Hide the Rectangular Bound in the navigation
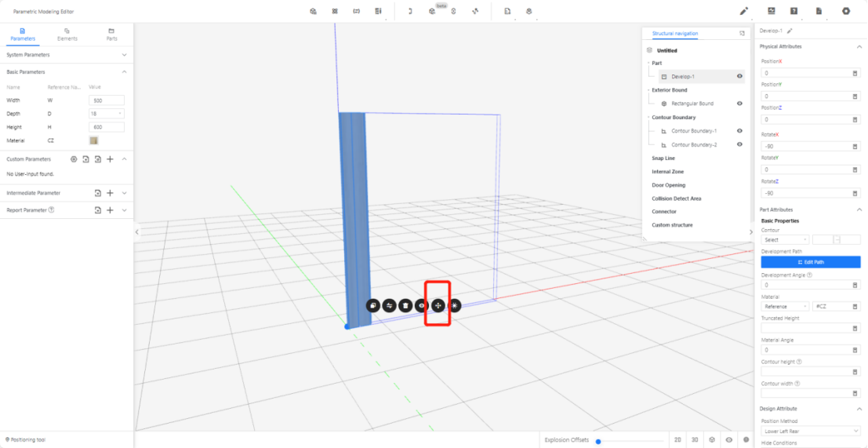Screen dimensions: 868x448 click(x=739, y=104)
